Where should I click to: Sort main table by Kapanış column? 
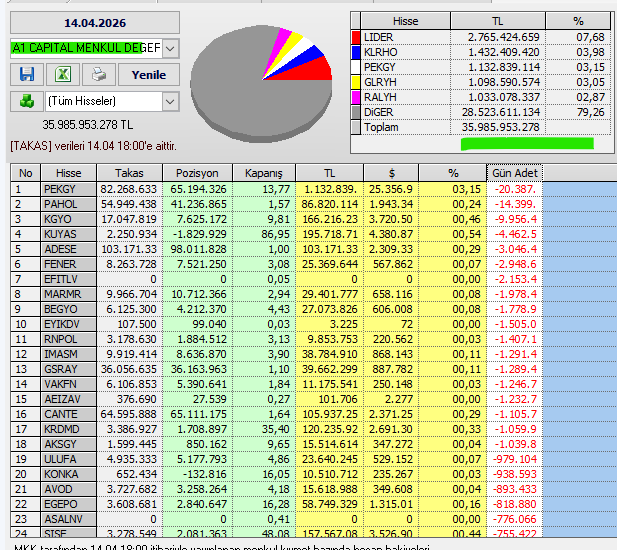pos(264,173)
